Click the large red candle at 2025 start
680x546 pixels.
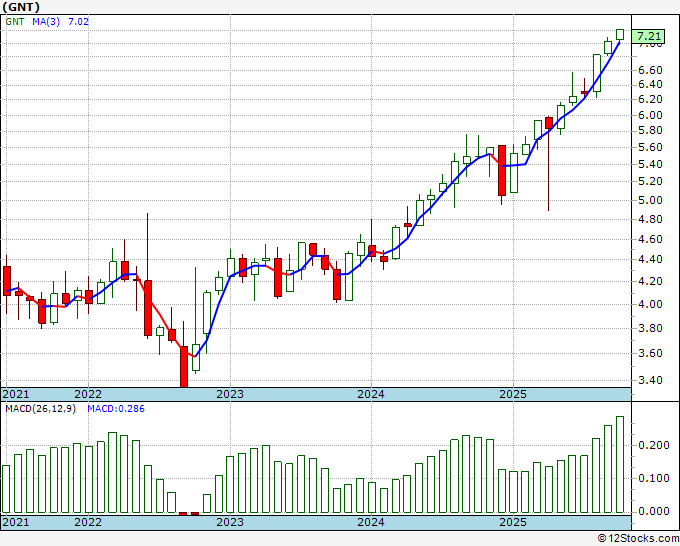coord(502,170)
